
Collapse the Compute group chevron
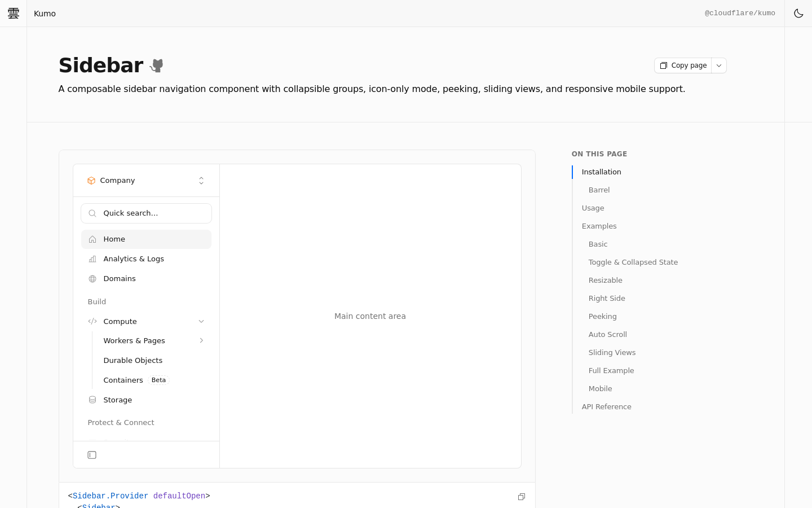click(x=201, y=321)
